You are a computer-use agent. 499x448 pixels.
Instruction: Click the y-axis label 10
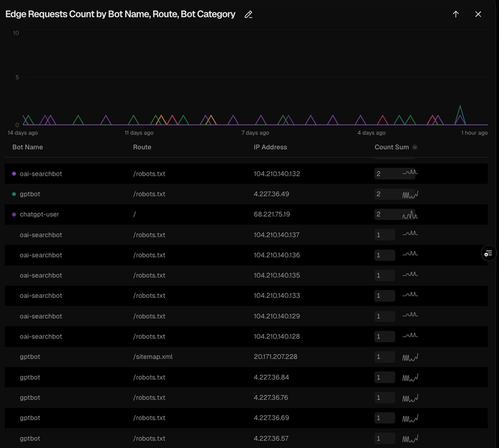pyautogui.click(x=16, y=33)
